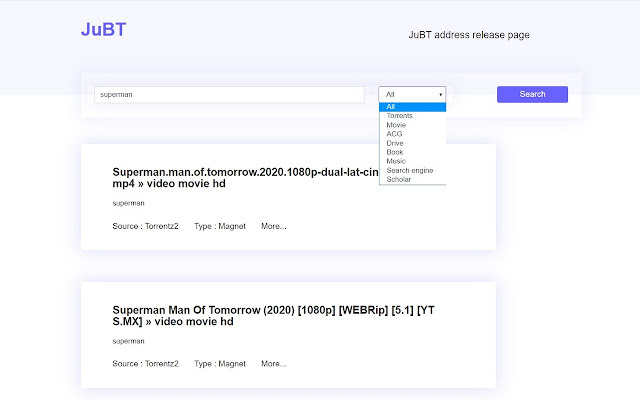Expand More... on the second result
640x400 pixels.
tap(274, 364)
